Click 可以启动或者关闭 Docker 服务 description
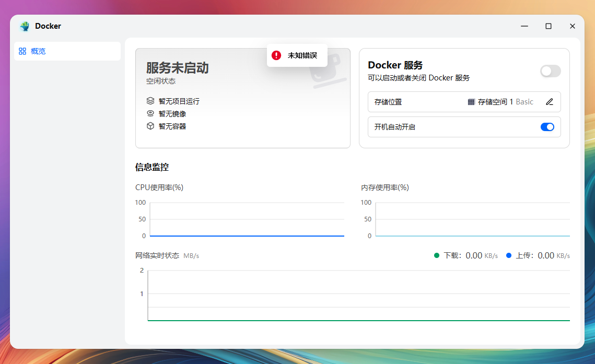 (418, 78)
